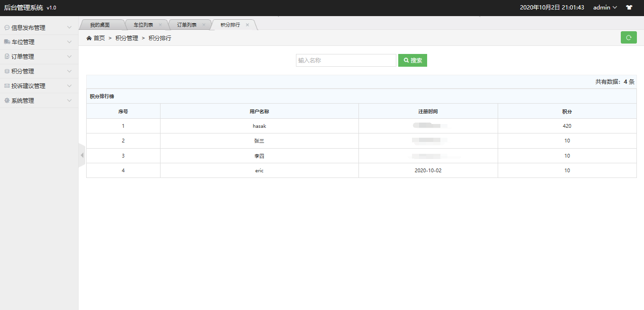Open 信息发布管理 menu in sidebar
This screenshot has height=310, width=644.
coord(39,27)
